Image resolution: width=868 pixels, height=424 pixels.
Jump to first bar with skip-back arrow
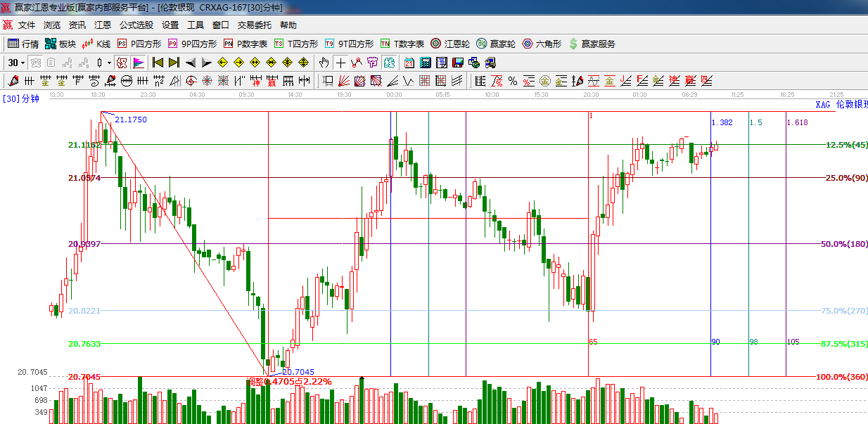[158, 63]
